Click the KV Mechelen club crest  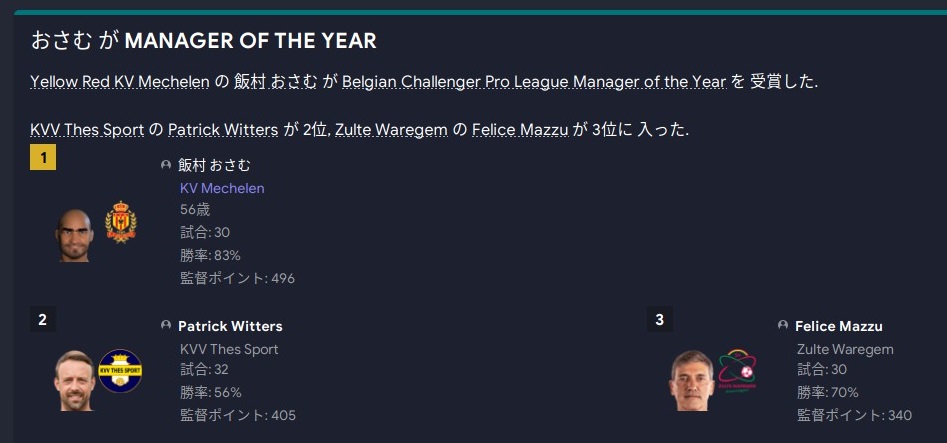120,222
